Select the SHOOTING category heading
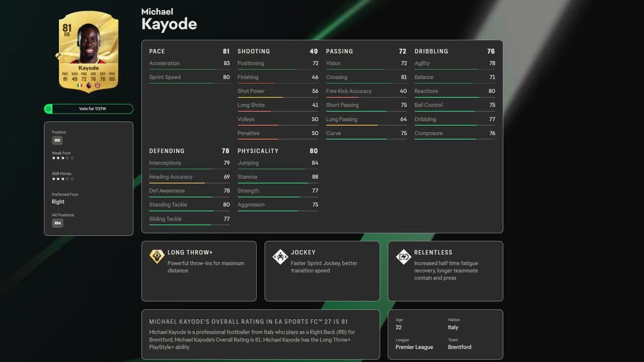644x362 pixels. [254, 51]
